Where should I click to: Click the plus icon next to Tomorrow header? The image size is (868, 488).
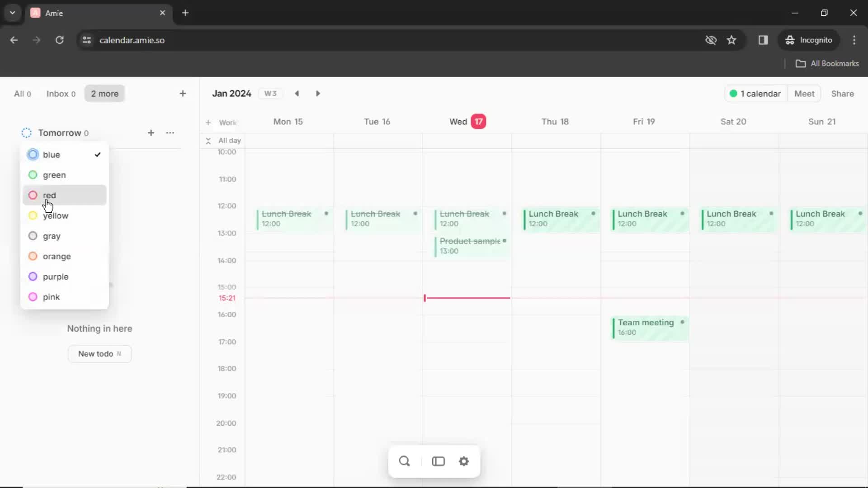[151, 132]
